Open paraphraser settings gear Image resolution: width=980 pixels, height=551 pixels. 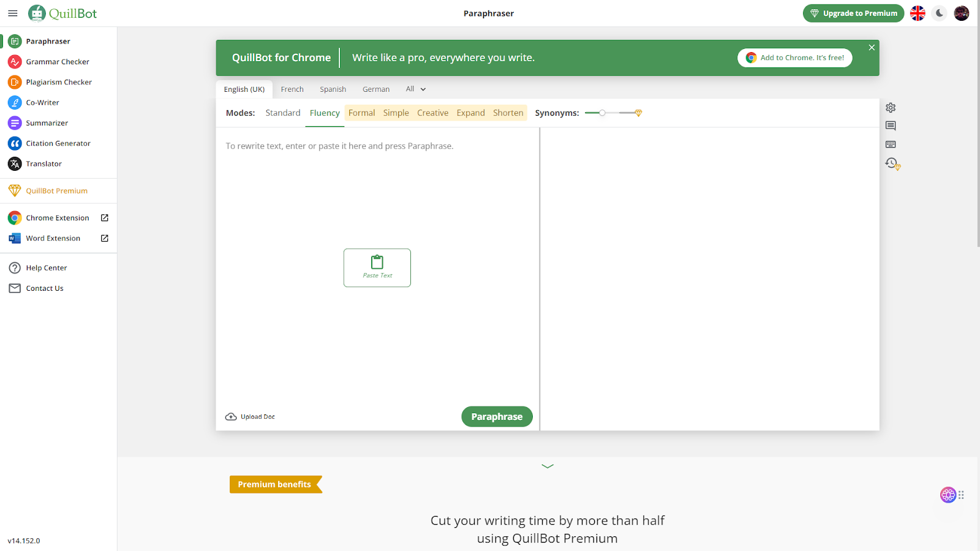point(891,108)
